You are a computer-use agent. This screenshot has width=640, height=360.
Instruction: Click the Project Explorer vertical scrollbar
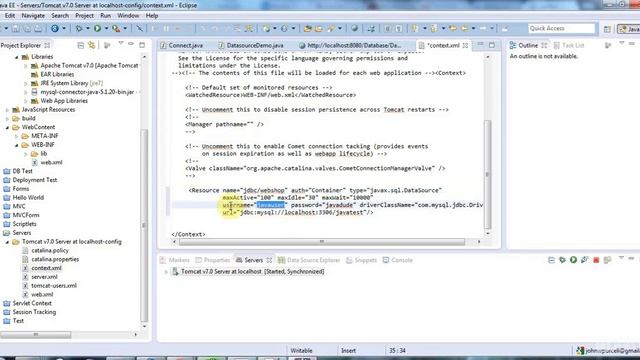tap(144, 226)
